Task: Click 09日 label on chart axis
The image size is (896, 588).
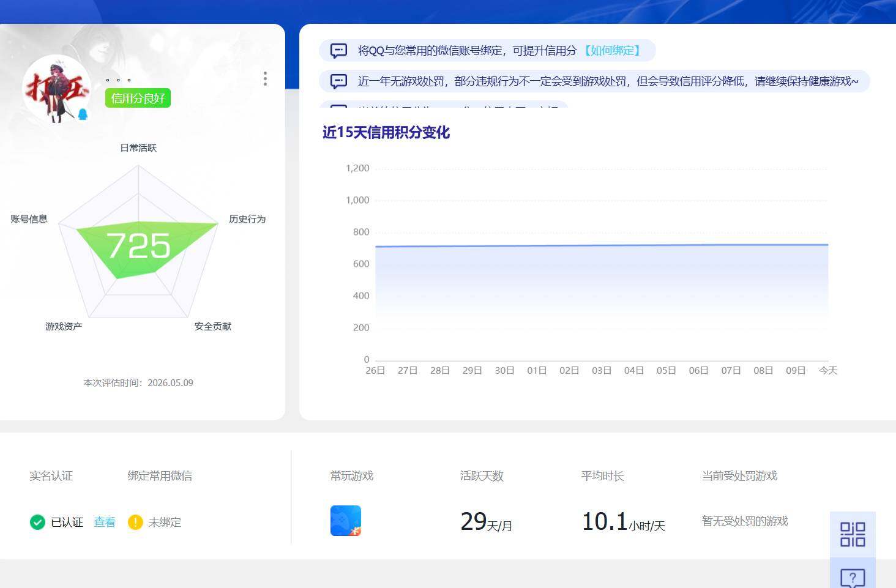Action: (796, 370)
